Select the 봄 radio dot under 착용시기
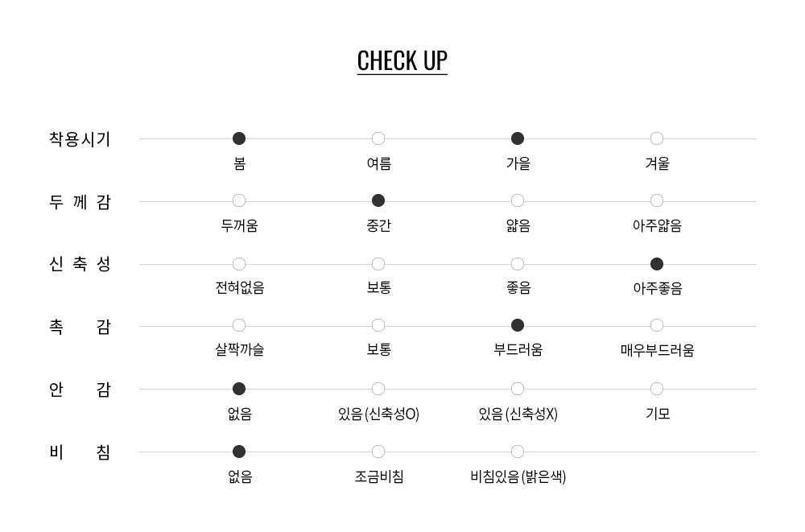Image resolution: width=805 pixels, height=532 pixels. coord(239,138)
